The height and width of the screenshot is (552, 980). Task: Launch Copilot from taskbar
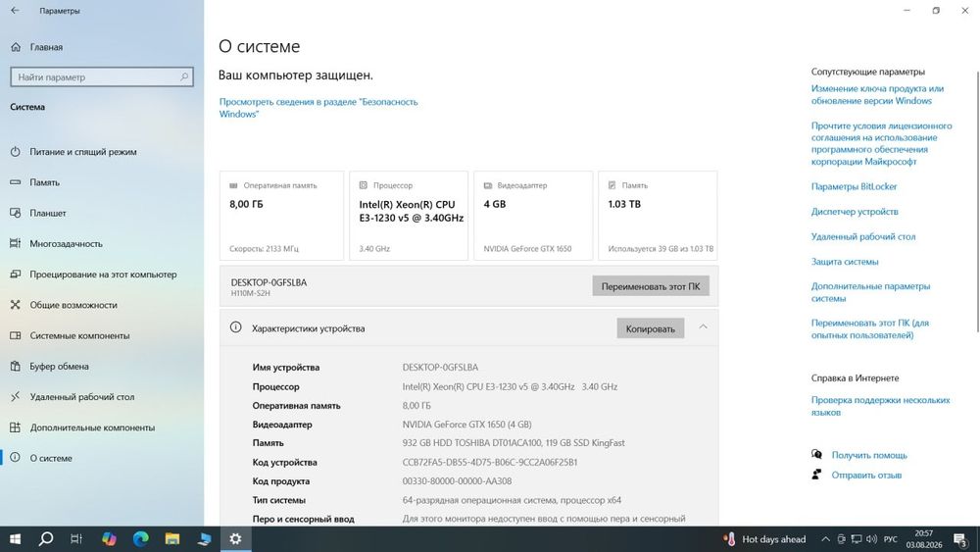click(109, 539)
